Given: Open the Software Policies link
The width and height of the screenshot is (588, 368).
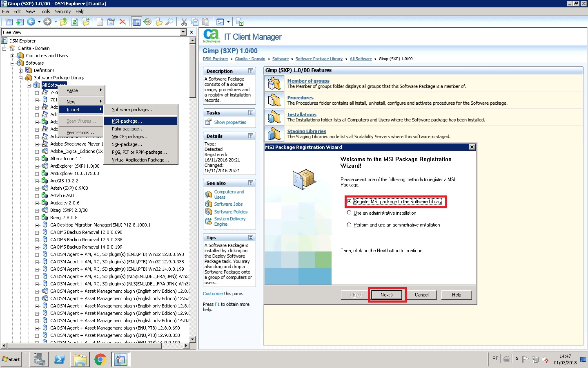Looking at the screenshot, I should [231, 212].
